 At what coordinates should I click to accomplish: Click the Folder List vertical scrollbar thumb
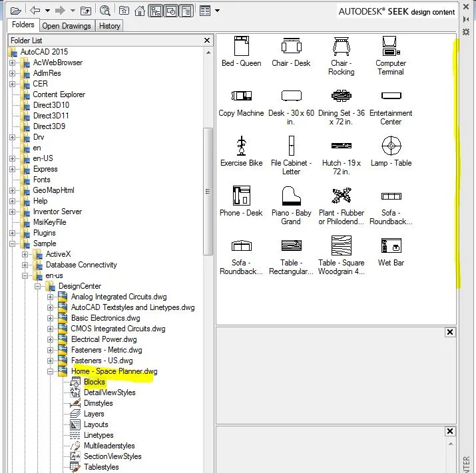tap(208, 192)
